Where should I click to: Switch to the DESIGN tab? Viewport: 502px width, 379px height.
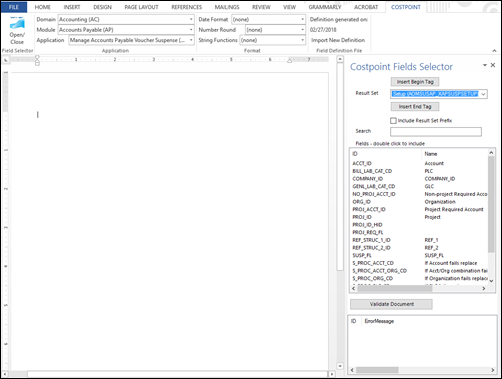coord(102,7)
